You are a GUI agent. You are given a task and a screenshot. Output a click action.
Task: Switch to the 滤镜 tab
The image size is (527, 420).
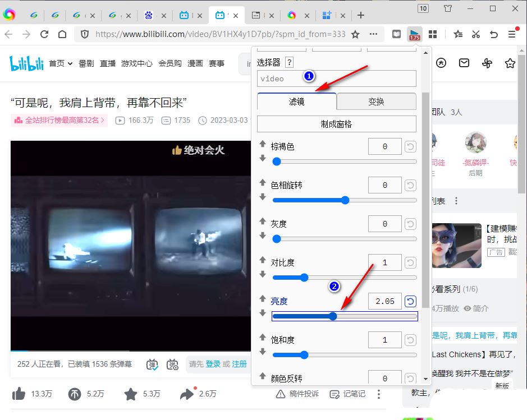point(296,101)
